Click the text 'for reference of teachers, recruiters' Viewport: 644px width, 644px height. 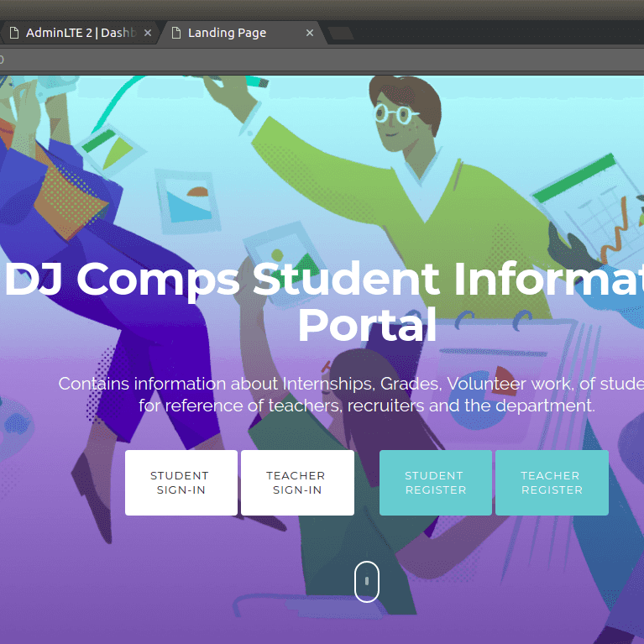(x=281, y=406)
